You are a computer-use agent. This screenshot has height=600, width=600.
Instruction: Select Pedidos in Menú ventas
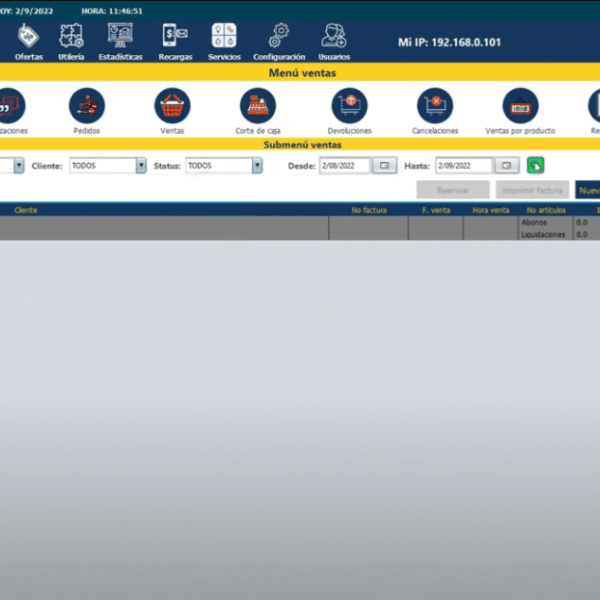coord(87,105)
